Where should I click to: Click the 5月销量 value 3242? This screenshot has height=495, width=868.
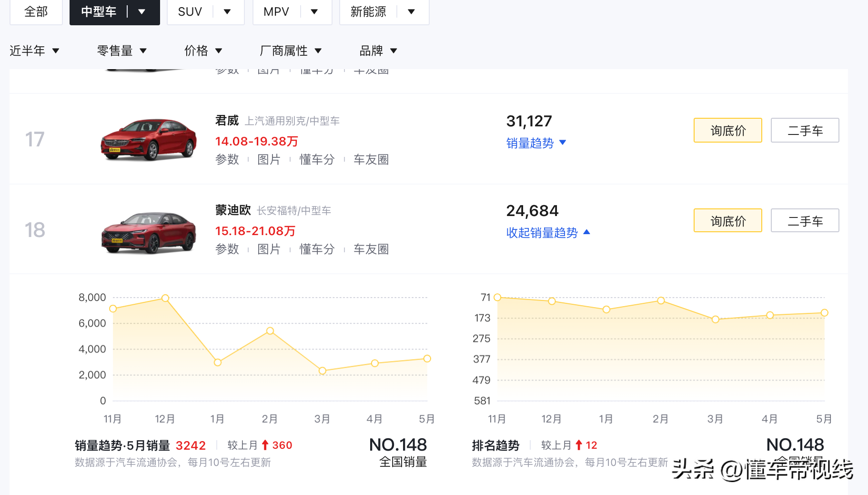coord(191,445)
